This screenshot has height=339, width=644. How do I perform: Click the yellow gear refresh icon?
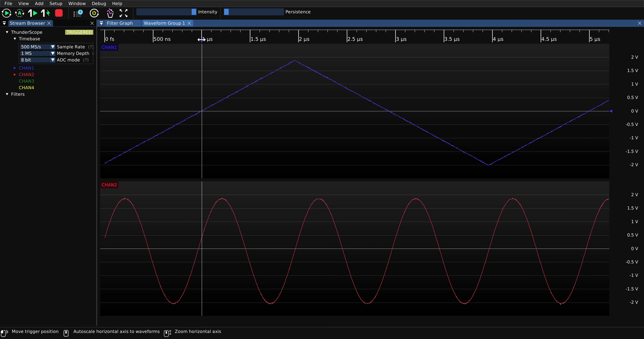[x=94, y=13]
